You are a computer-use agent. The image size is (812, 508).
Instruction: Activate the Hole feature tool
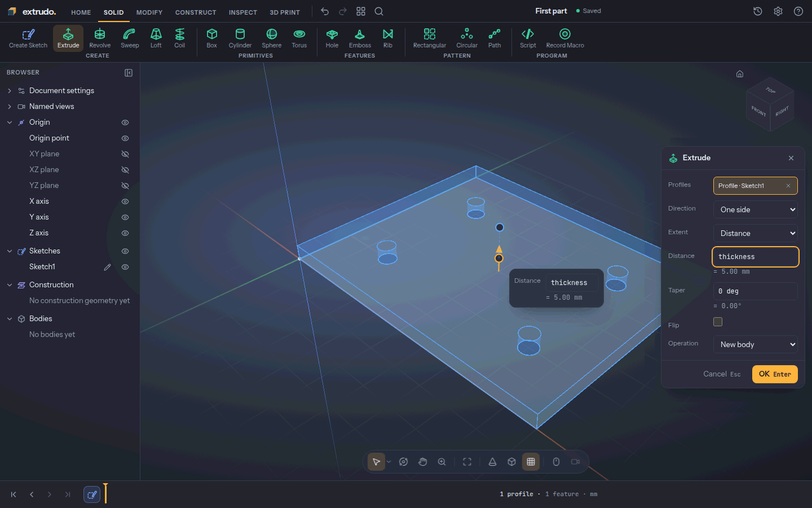[x=332, y=38]
